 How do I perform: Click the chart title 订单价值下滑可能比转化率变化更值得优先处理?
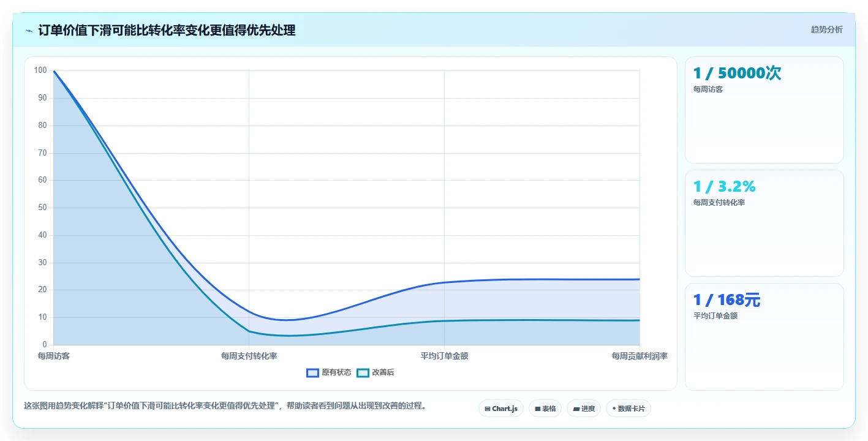(167, 31)
